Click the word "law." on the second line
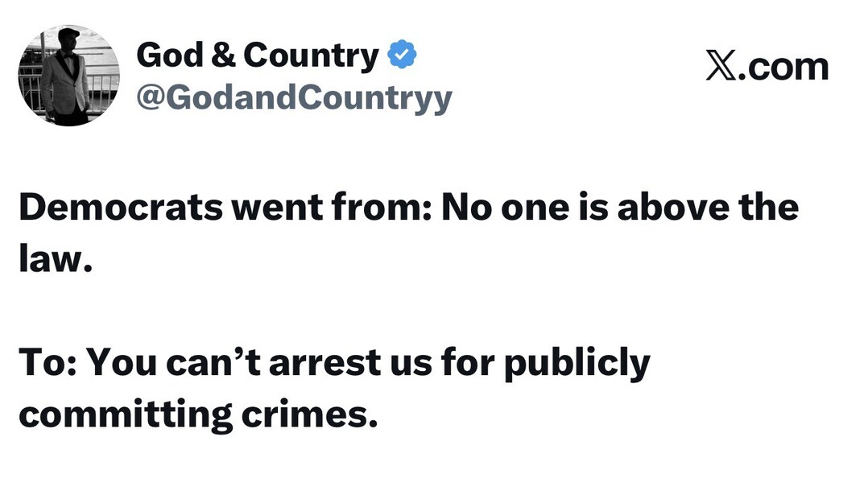Viewport: 868px width, 478px height. (x=52, y=259)
